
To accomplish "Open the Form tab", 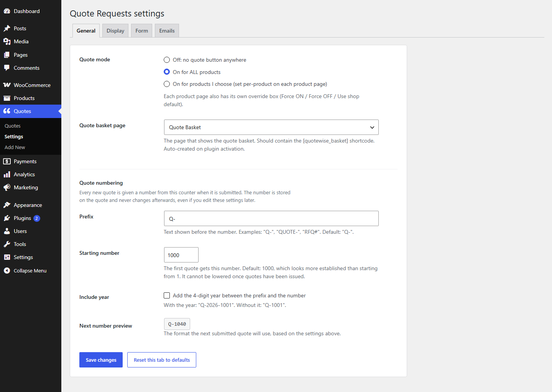I will (141, 31).
